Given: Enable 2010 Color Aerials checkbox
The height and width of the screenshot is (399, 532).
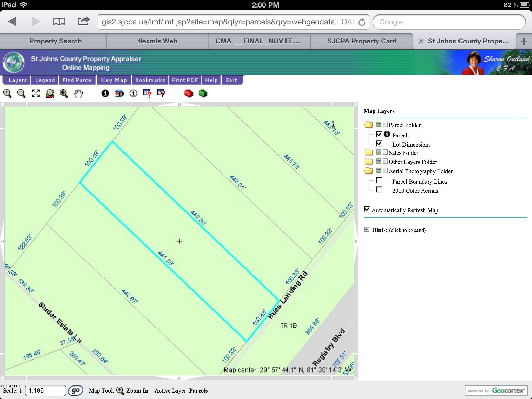Looking at the screenshot, I should (x=379, y=190).
